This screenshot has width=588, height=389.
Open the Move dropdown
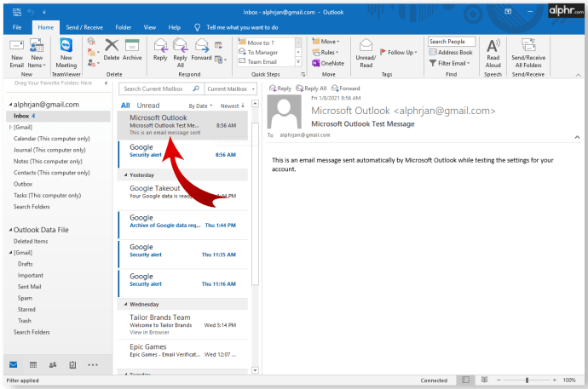tap(326, 42)
